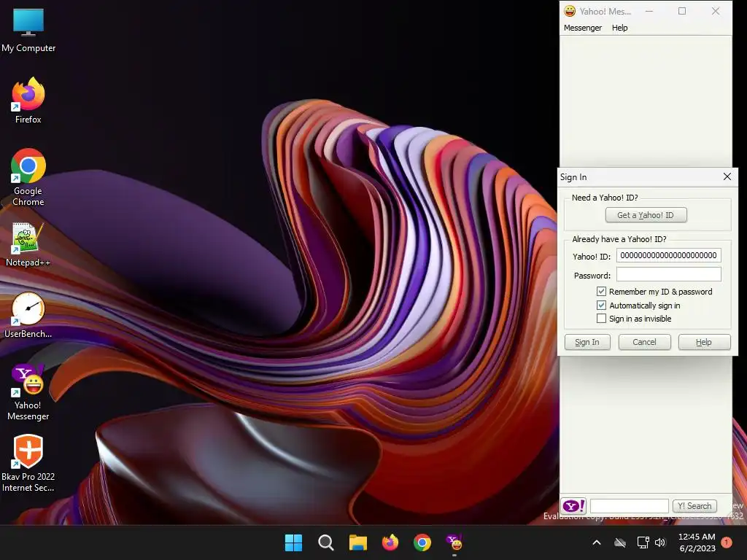
Task: Open the notification badge in taskbar
Action: 727,542
